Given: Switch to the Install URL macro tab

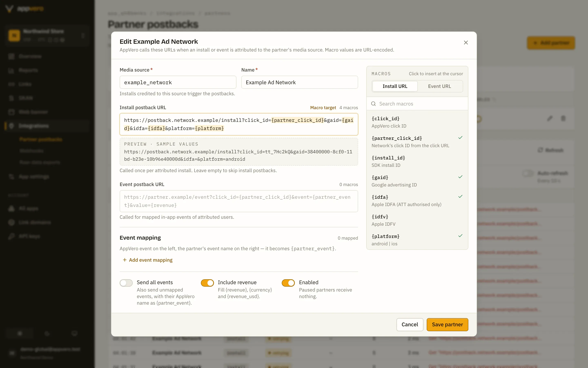Looking at the screenshot, I should point(395,86).
